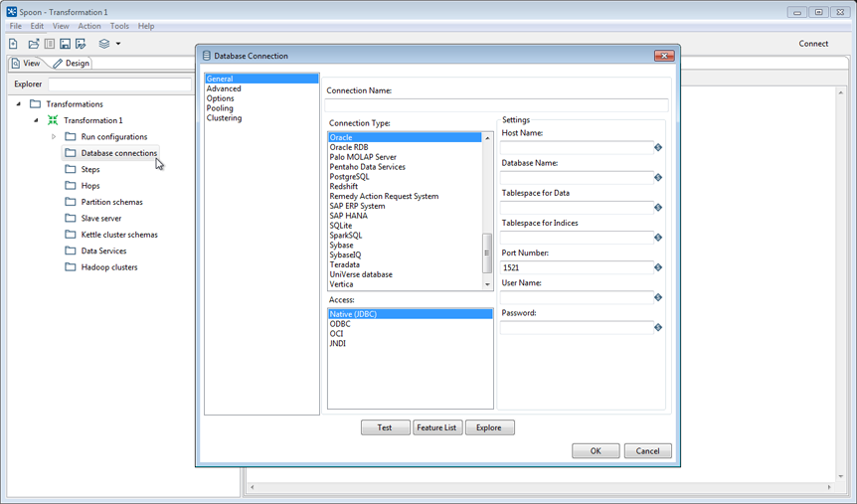Switch to the Design tab
The width and height of the screenshot is (857, 504).
pyautogui.click(x=72, y=64)
